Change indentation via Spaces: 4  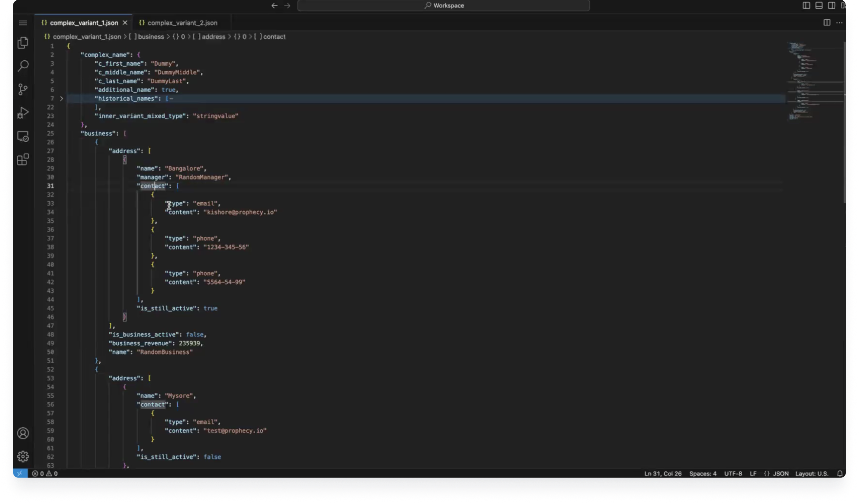(x=703, y=474)
